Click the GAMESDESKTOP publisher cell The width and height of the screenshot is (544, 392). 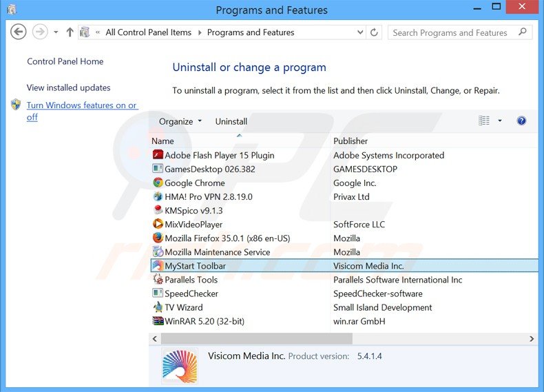click(366, 169)
